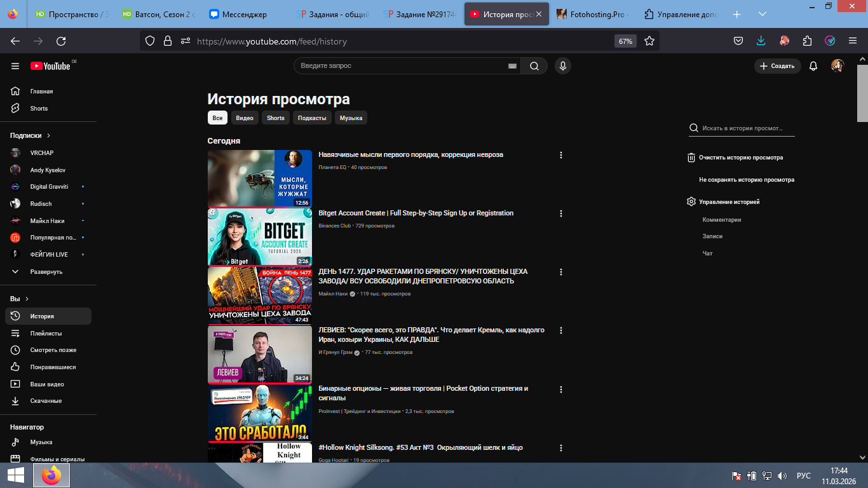Expand the 'Подписки' section chevron
The height and width of the screenshot is (488, 868).
pos(48,135)
